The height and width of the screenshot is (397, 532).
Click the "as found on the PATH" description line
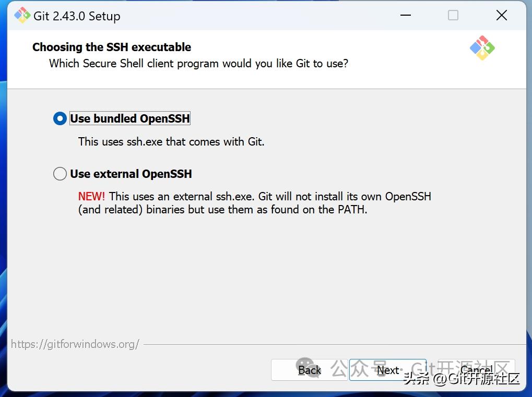223,210
